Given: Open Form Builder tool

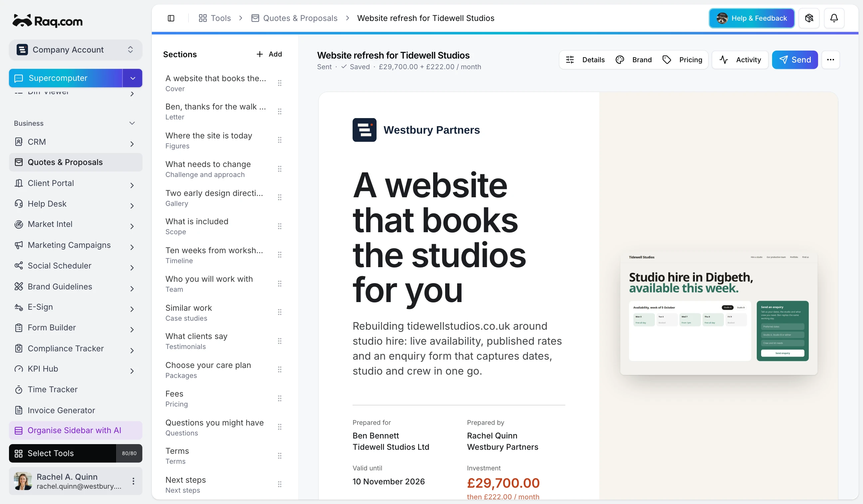Looking at the screenshot, I should click(x=75, y=327).
